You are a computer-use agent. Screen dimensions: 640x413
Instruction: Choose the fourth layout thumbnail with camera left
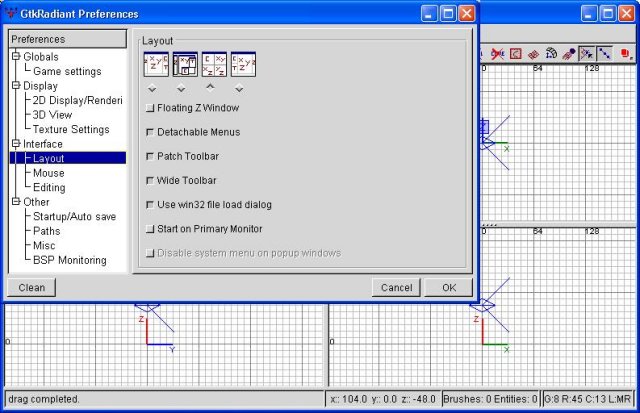243,64
